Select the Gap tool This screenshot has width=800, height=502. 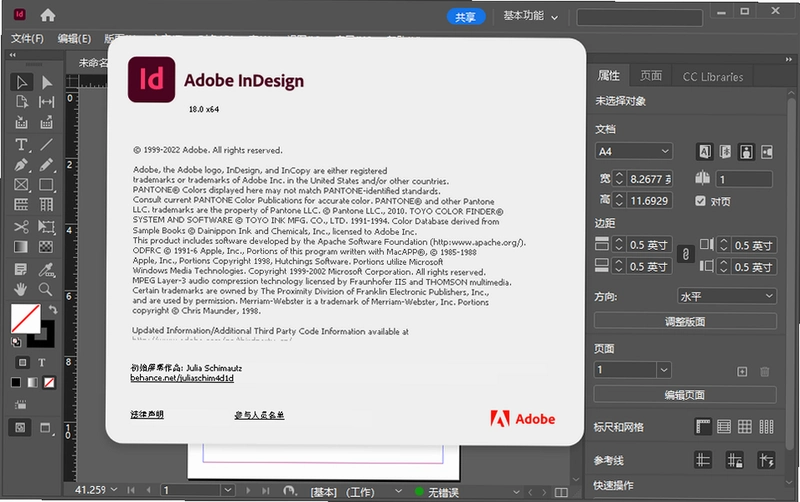click(x=46, y=102)
